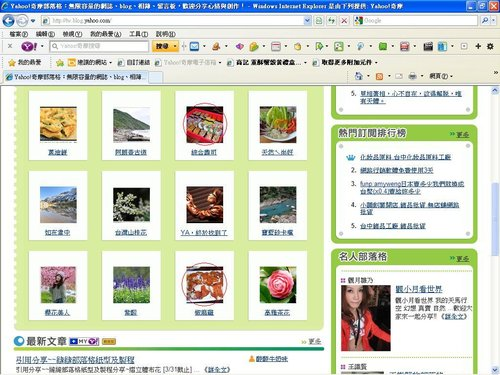The width and height of the screenshot is (500, 375).
Task: Open the snowy mountain lake reflection thumbnail
Action: point(58,205)
